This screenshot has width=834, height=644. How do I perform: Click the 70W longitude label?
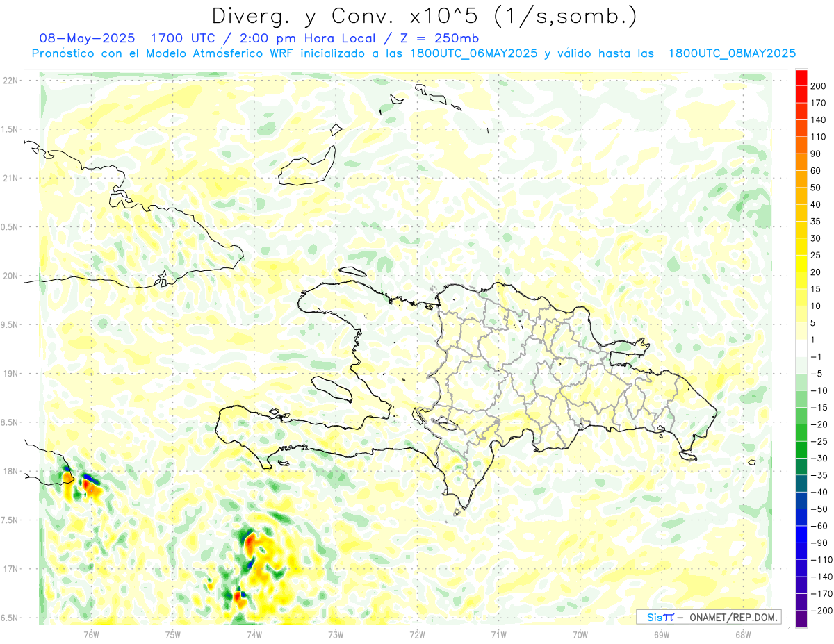tap(580, 634)
